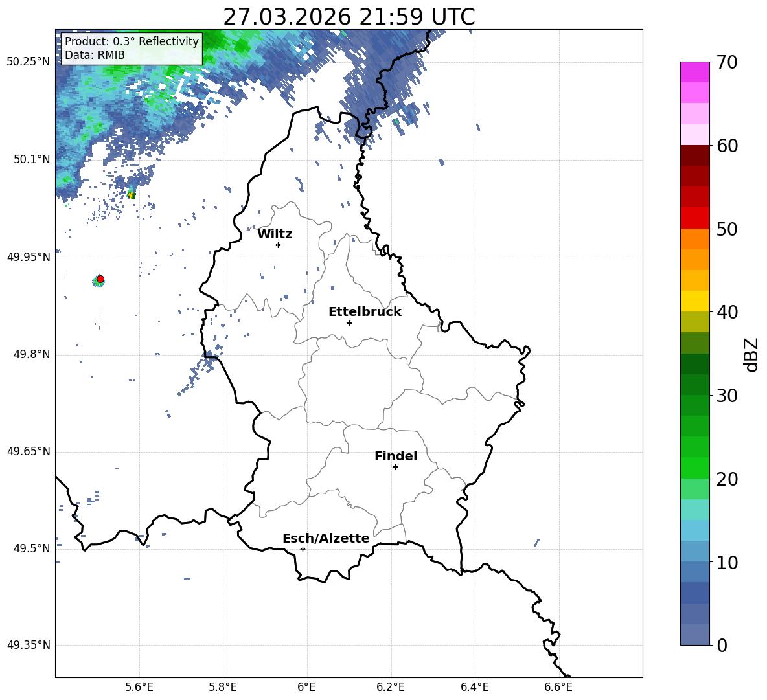Click the colorbar tick label 10
Image resolution: width=767 pixels, height=700 pixels.
click(727, 562)
